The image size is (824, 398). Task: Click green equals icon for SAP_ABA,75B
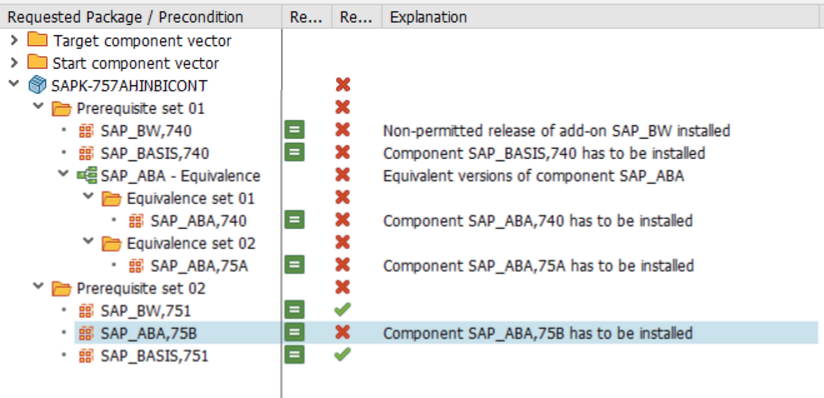[294, 332]
